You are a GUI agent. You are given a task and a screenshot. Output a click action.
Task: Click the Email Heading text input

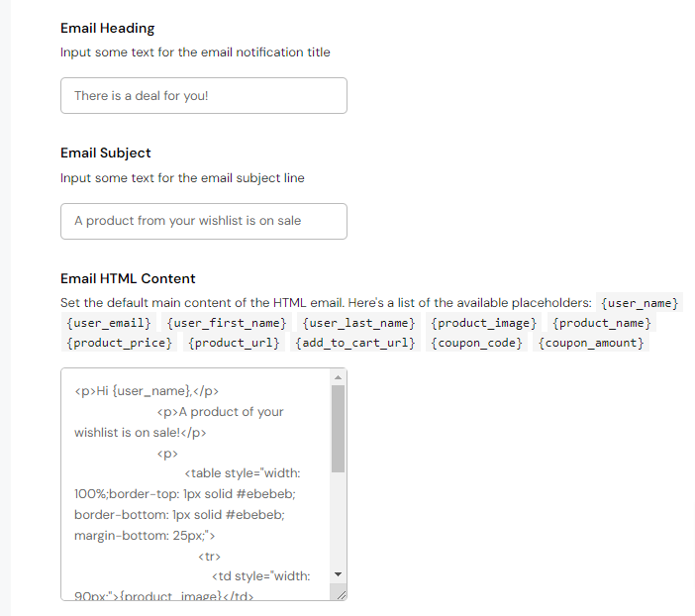(x=203, y=96)
